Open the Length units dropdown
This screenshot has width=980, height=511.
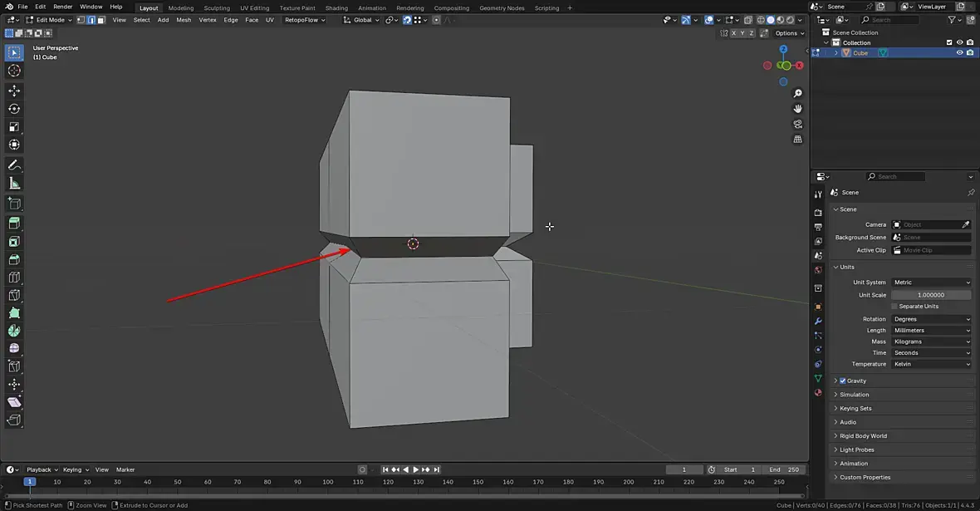click(x=931, y=331)
